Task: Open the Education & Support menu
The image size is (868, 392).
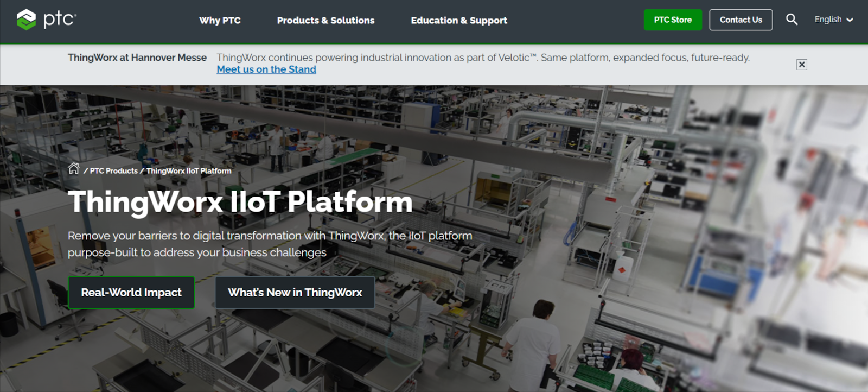Action: pyautogui.click(x=459, y=21)
